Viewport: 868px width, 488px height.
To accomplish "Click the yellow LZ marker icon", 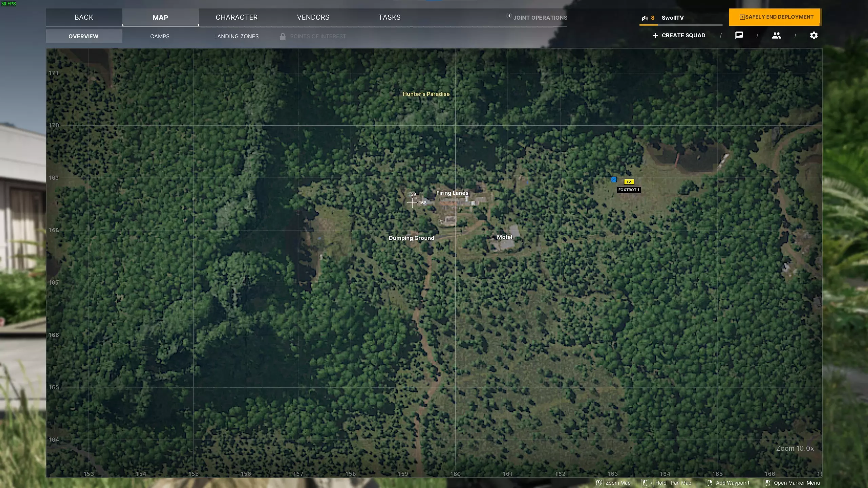I will (629, 182).
